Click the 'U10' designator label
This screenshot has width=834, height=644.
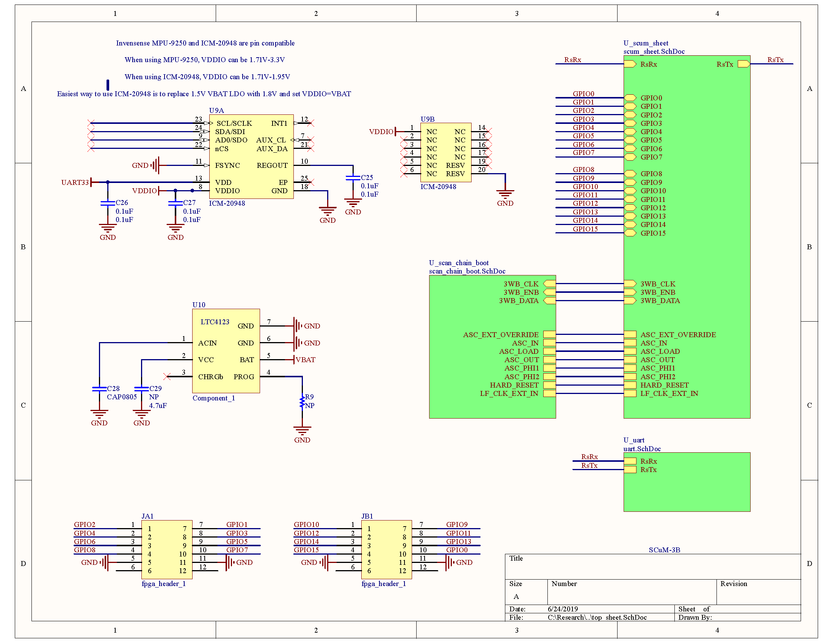199,305
